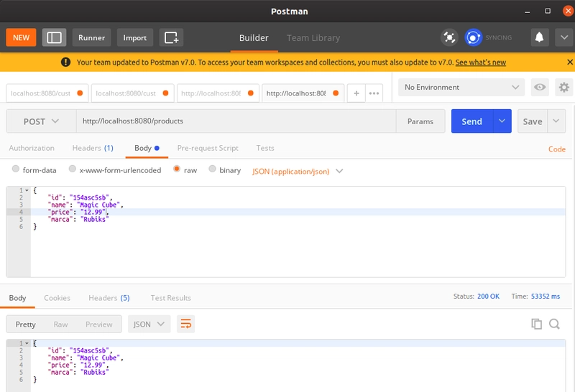This screenshot has width=575, height=392.
Task: Open the Runner
Action: 92,37
